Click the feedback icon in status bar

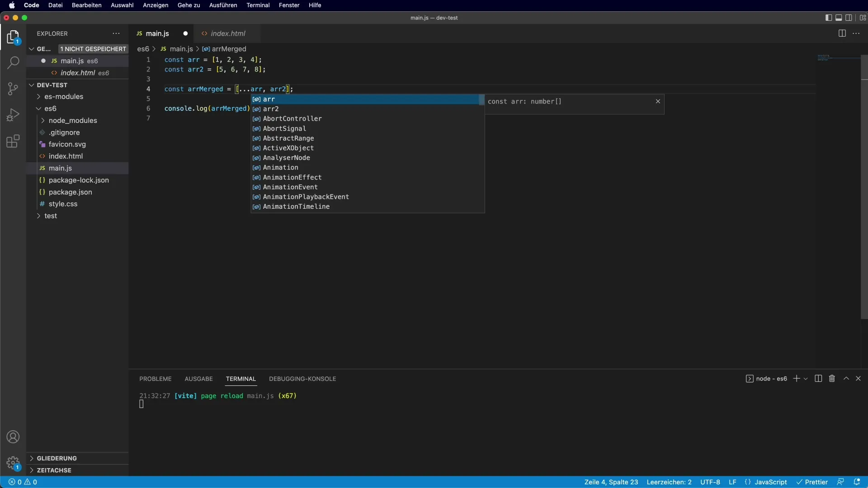840,482
